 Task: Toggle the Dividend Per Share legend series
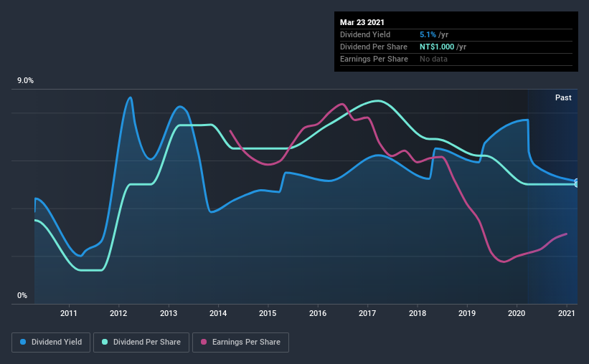click(145, 343)
